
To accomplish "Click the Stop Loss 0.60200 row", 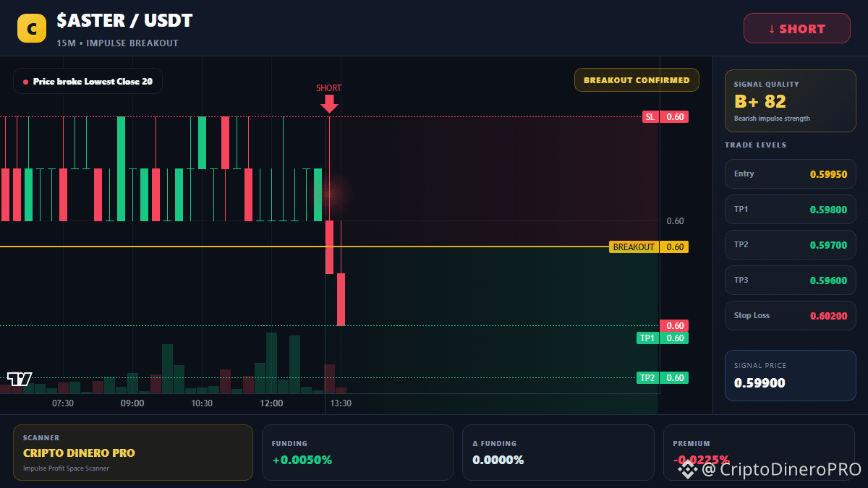I will [x=791, y=315].
